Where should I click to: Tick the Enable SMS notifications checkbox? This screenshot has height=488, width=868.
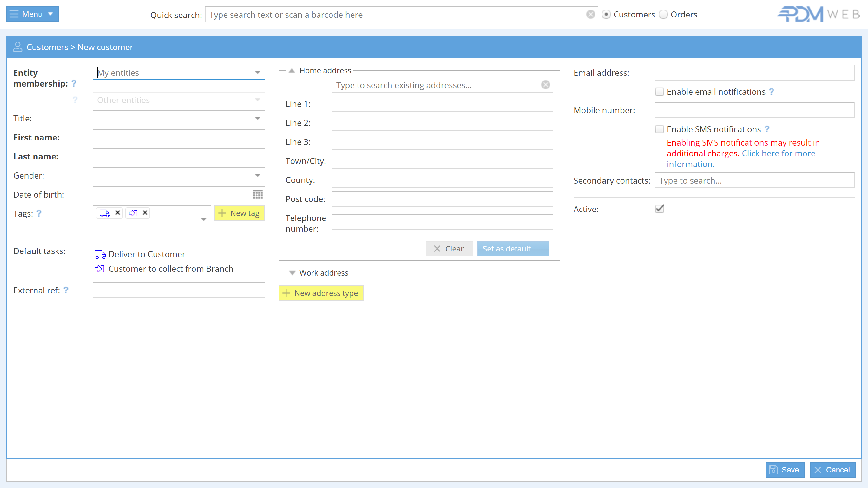point(660,129)
